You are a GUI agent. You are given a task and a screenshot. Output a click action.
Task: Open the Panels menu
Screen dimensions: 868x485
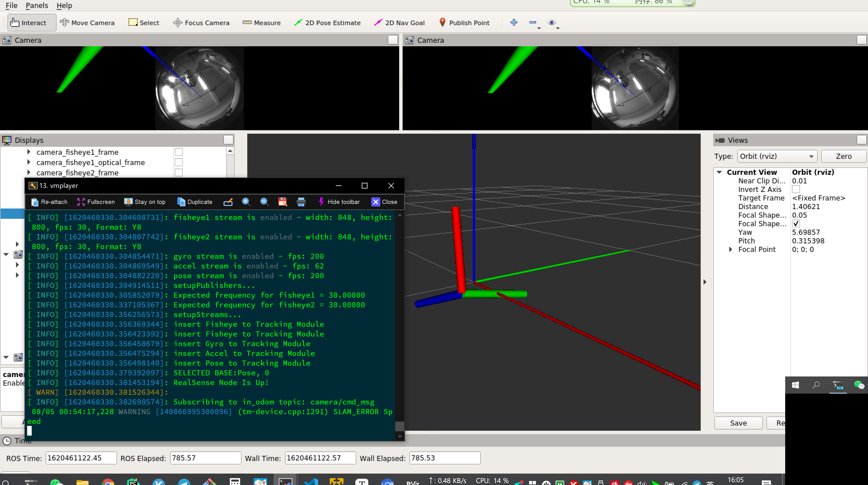[37, 5]
